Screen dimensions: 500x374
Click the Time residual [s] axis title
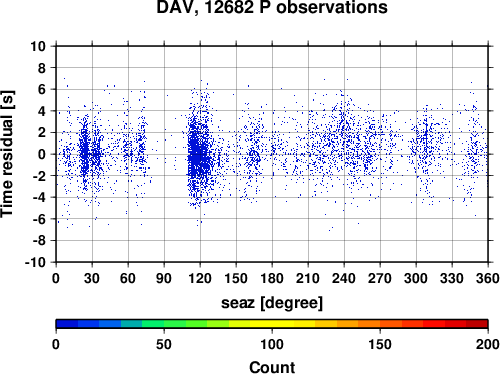pyautogui.click(x=7, y=154)
